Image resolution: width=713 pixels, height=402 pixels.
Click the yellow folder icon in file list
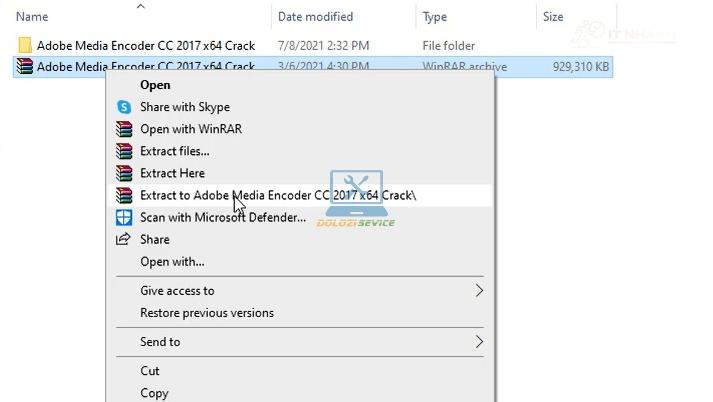tap(25, 46)
